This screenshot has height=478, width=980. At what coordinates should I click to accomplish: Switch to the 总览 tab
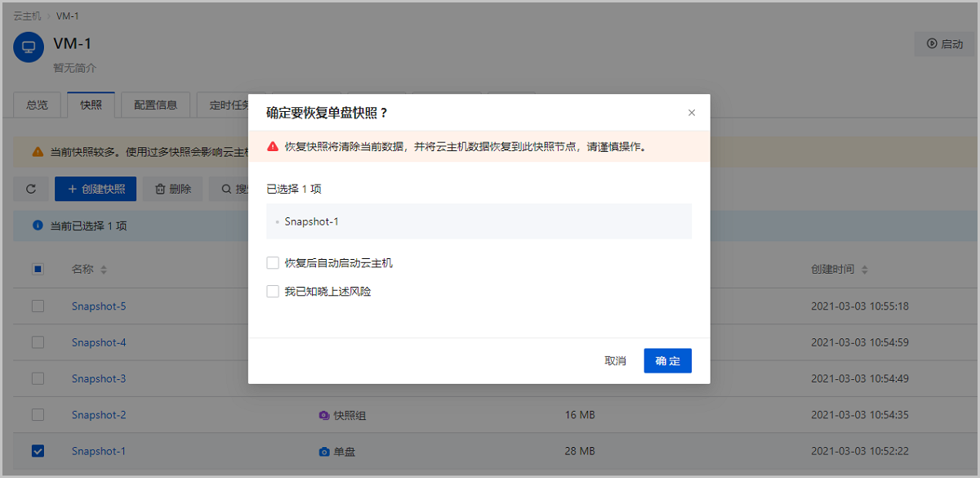point(37,105)
